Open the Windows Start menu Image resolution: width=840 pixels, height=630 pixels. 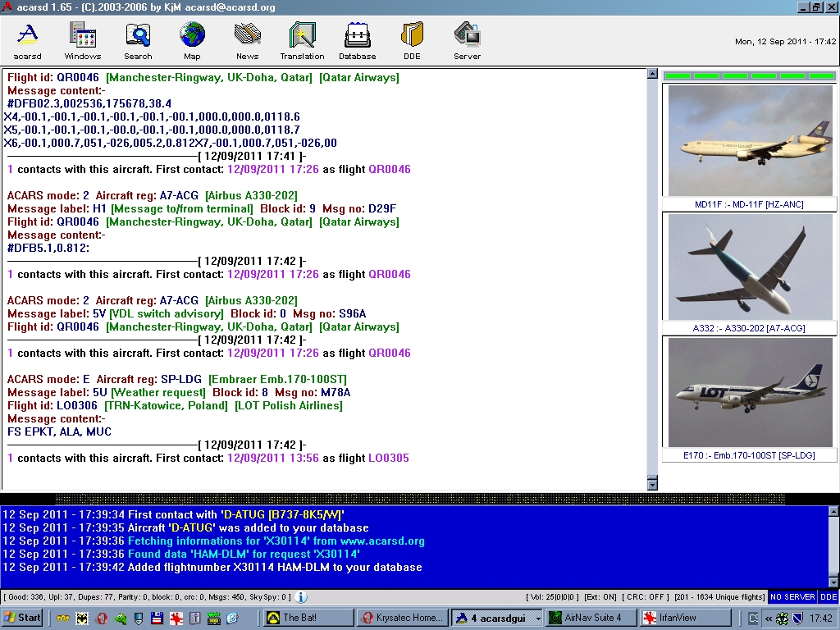click(x=22, y=618)
